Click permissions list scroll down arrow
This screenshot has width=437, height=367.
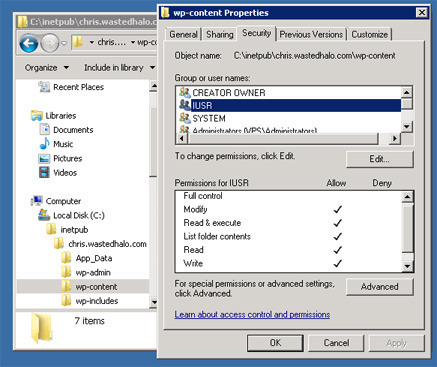tap(407, 266)
